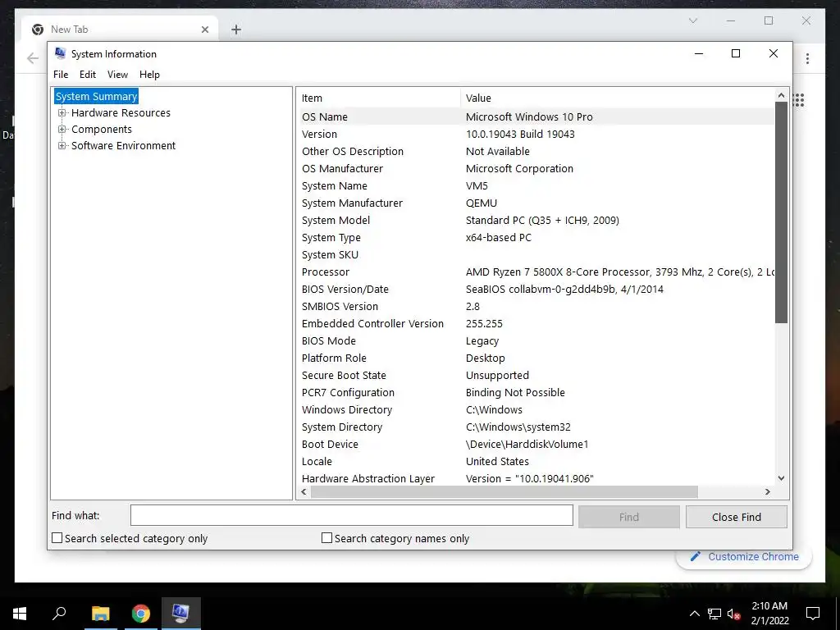Close the New Tab tab in Chrome

tap(204, 30)
